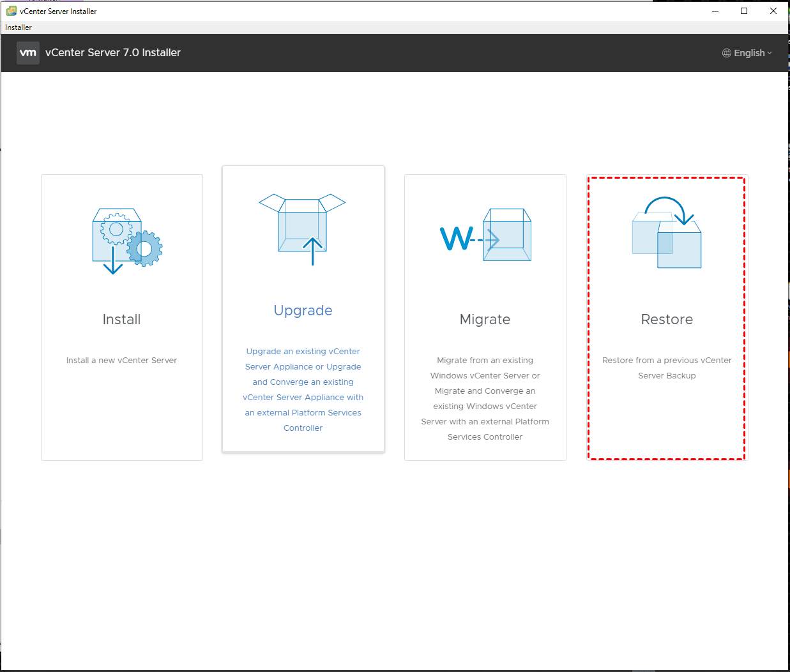This screenshot has width=790, height=672.
Task: Maximize the installer window
Action: click(x=744, y=11)
